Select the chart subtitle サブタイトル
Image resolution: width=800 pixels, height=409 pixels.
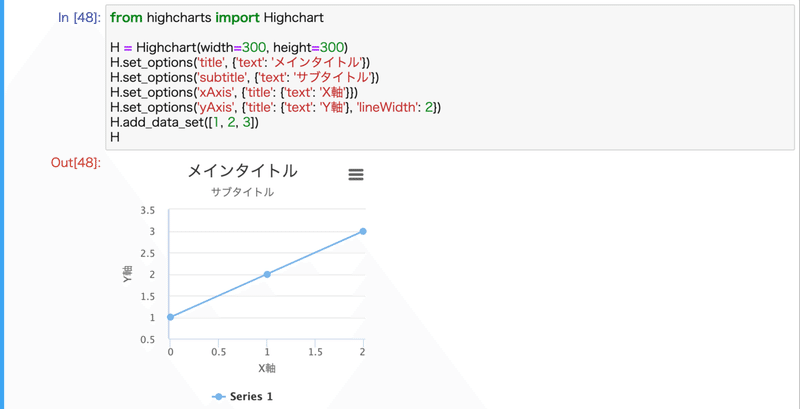(242, 192)
